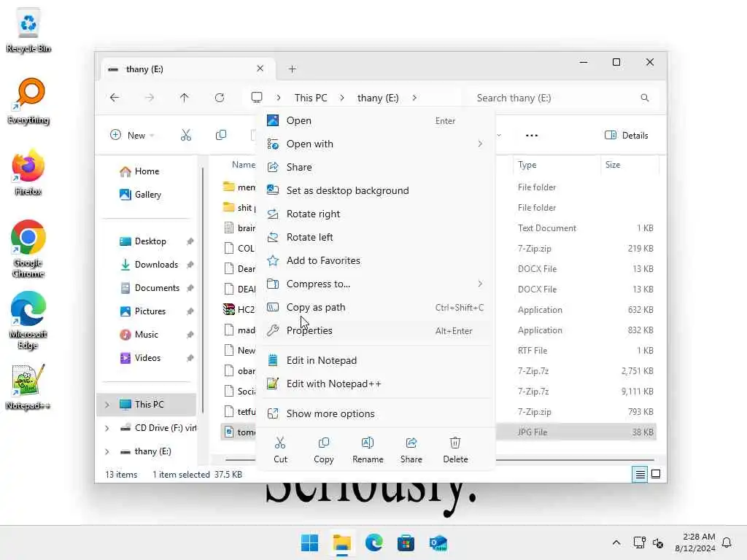This screenshot has width=747, height=560.
Task: Click the Cut scissors toolbar icon
Action: [186, 135]
